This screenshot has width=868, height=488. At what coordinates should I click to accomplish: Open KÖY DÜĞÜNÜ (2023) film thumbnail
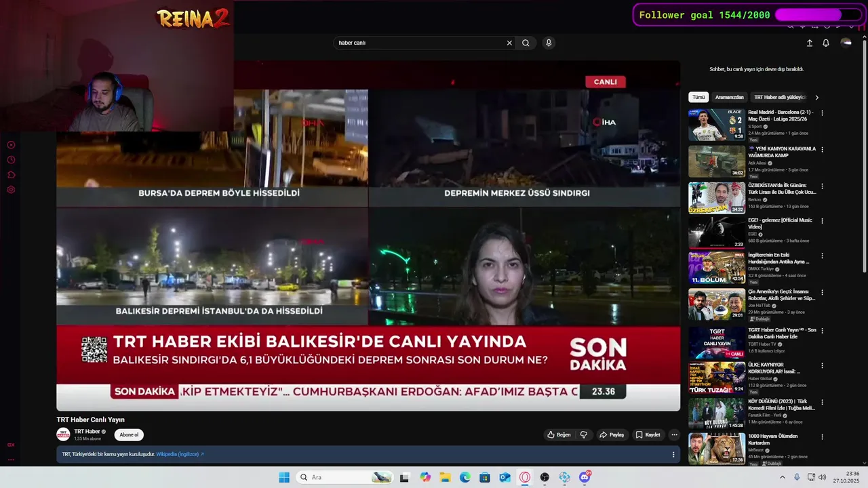click(717, 413)
